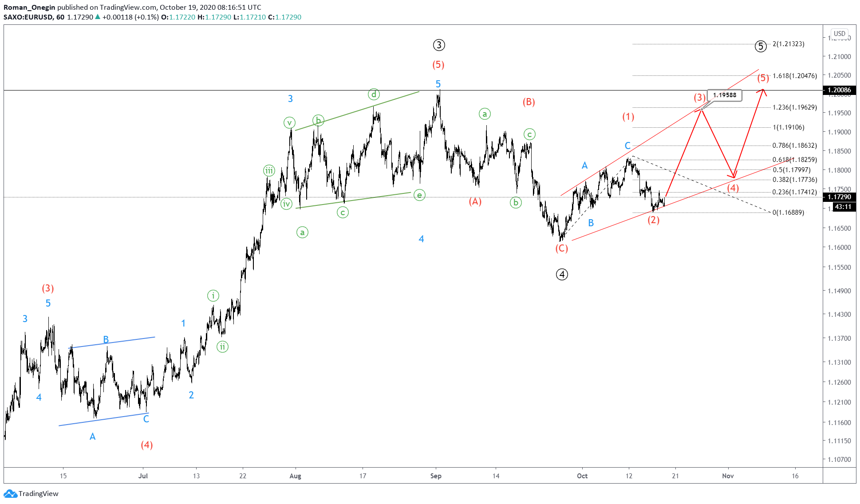This screenshot has height=504, width=860.
Task: Click the red (C) wave label
Action: (x=562, y=248)
